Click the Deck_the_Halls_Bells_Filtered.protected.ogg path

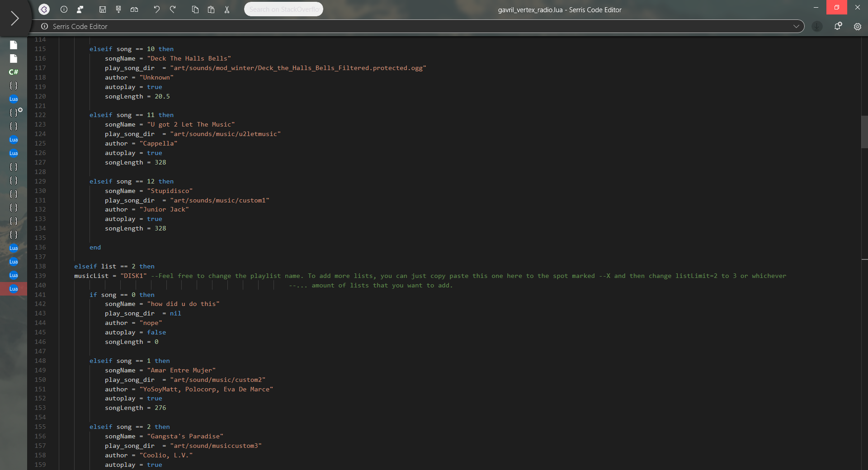coord(298,68)
